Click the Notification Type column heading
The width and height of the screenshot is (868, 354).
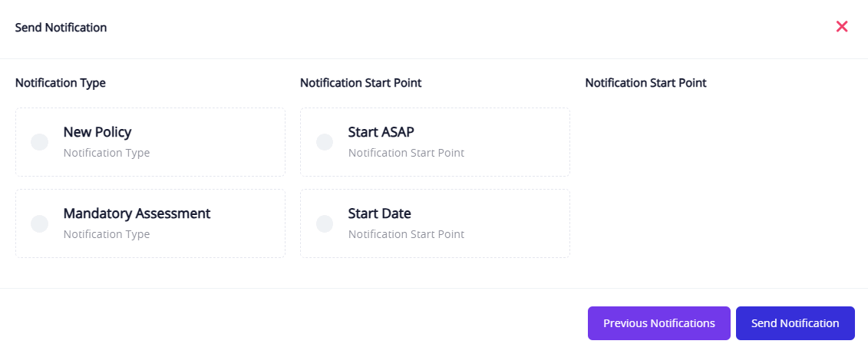(61, 83)
